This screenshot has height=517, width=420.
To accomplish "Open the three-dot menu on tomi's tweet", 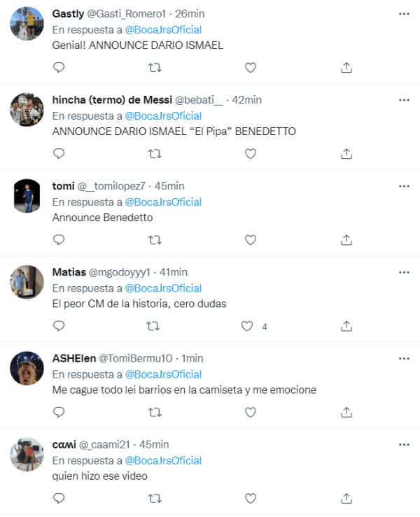I will coord(404,186).
